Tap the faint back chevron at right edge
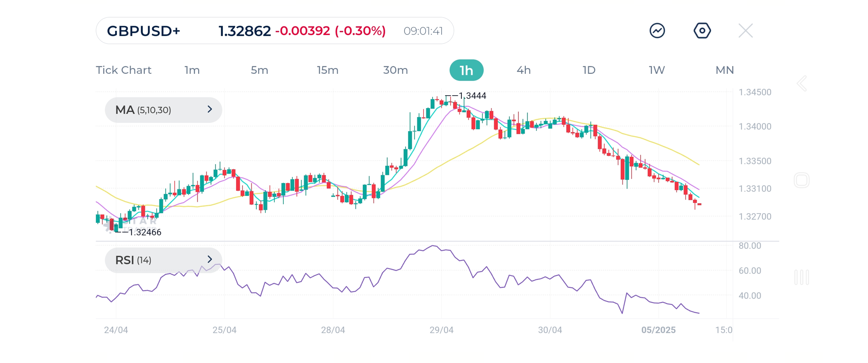 pyautogui.click(x=802, y=84)
